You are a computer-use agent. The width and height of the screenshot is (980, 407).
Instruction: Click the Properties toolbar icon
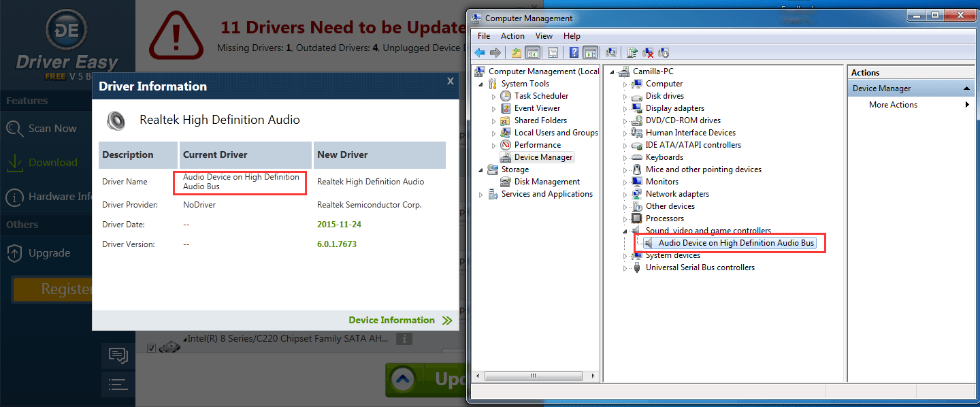pyautogui.click(x=553, y=52)
